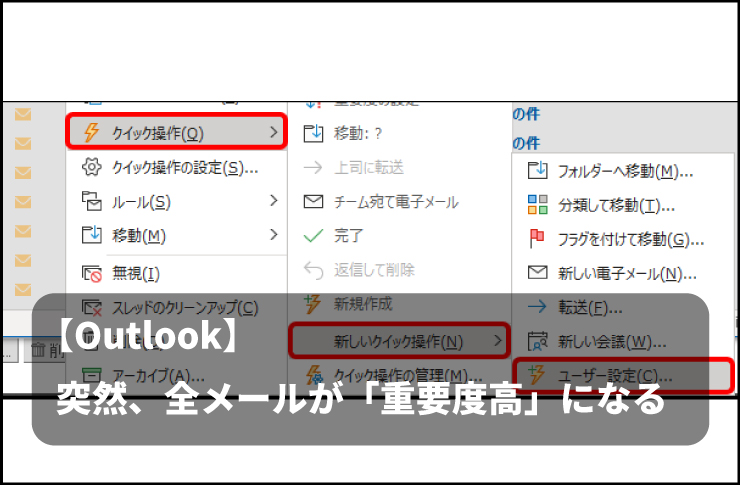Click the 返信して削除 reply arrow icon
Image resolution: width=740 pixels, height=485 pixels.
313,270
